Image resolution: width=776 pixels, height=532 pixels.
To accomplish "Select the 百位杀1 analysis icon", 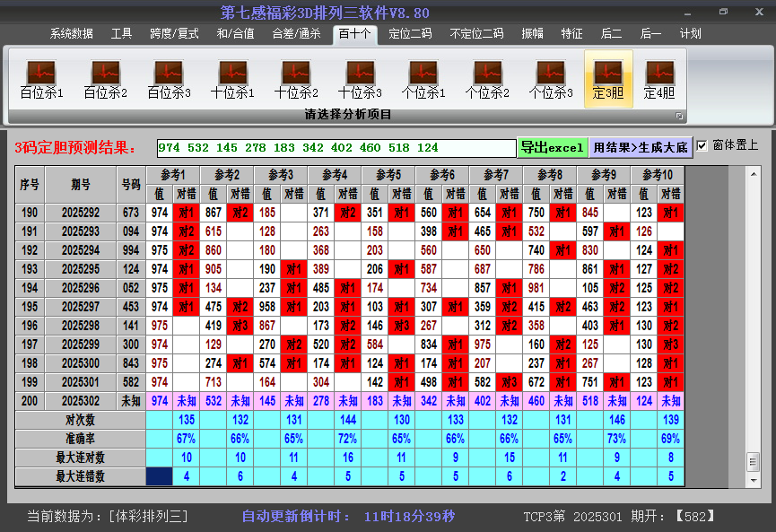I will point(41,79).
